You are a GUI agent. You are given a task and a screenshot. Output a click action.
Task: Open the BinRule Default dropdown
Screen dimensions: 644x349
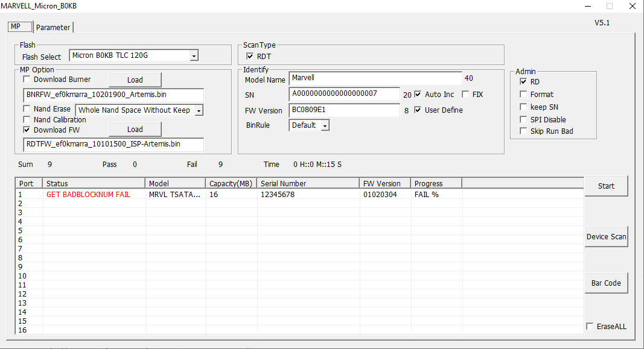(325, 125)
